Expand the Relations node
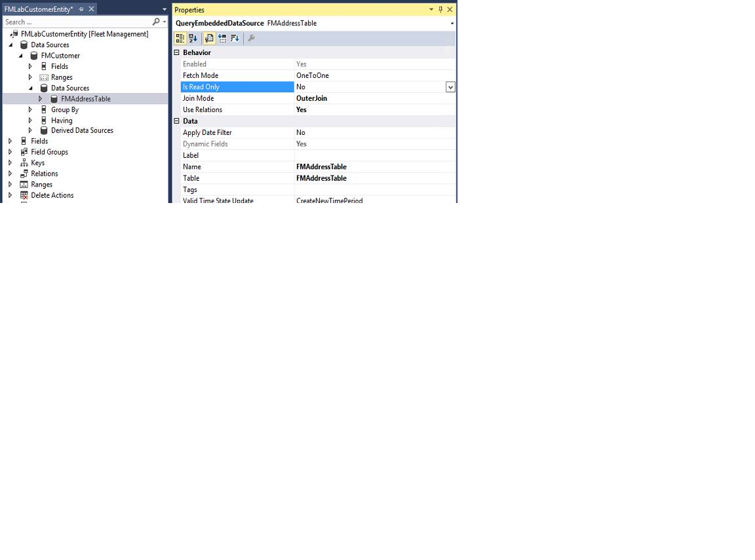755x560 pixels. 9,173
